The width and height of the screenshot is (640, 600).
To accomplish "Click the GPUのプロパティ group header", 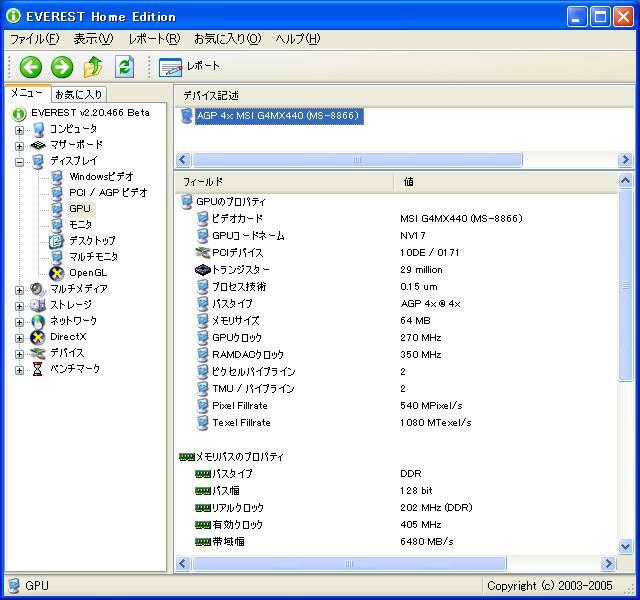I will pyautogui.click(x=231, y=202).
